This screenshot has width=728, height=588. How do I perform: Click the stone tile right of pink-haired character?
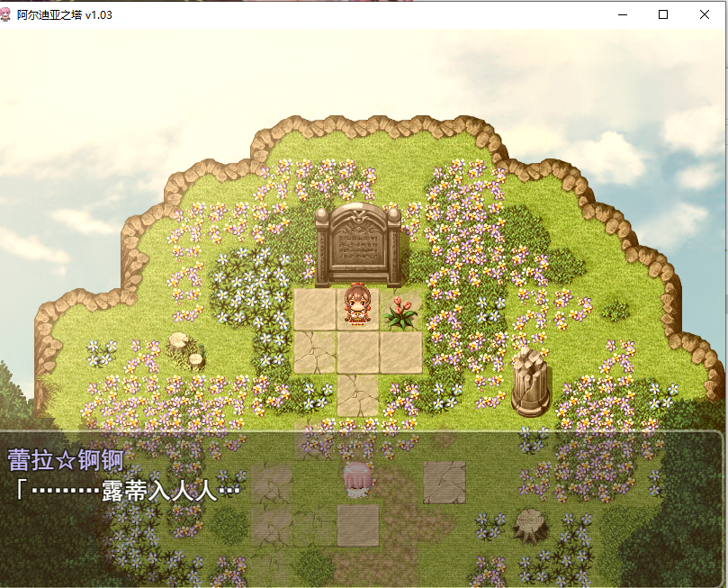[x=445, y=482]
